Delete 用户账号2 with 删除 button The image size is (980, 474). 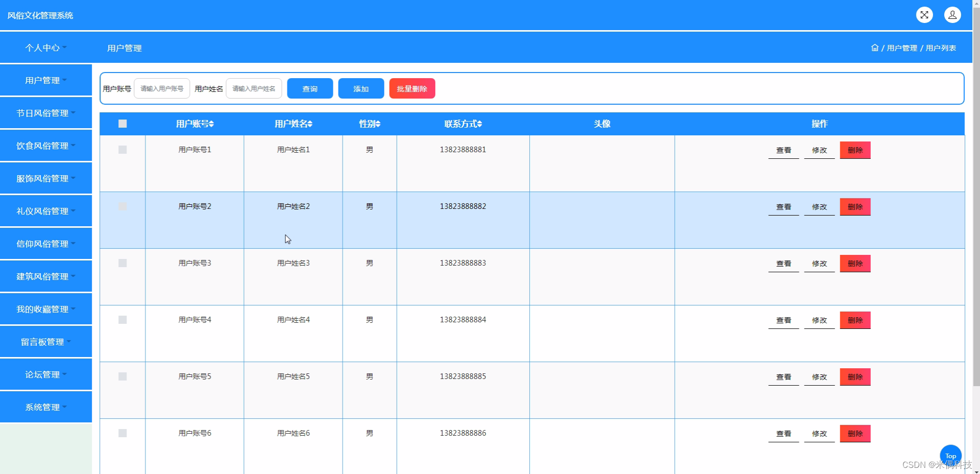tap(855, 207)
